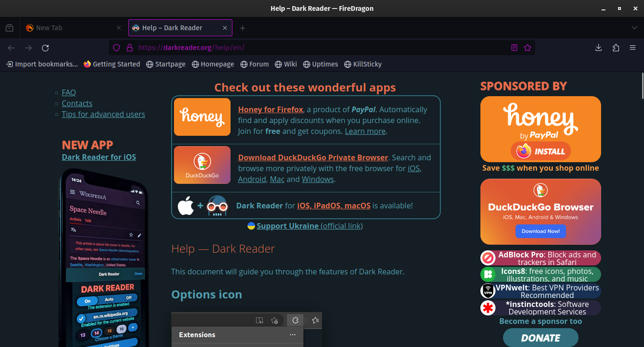Select the Help – Dark Reader tab

pyautogui.click(x=180, y=28)
